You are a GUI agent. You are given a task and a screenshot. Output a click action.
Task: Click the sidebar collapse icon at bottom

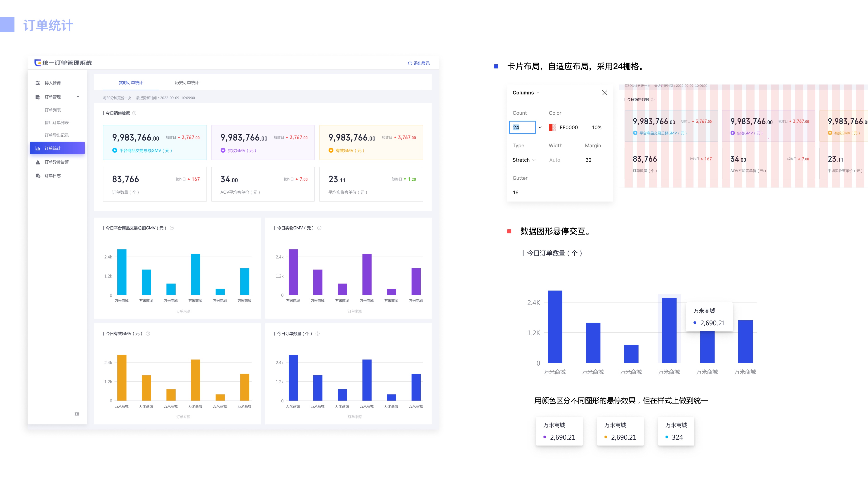[77, 414]
